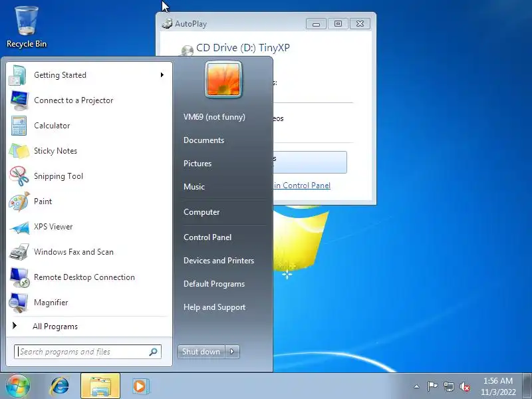Click the Action Center flag icon
Viewport: 532px width, 399px height.
pyautogui.click(x=432, y=386)
